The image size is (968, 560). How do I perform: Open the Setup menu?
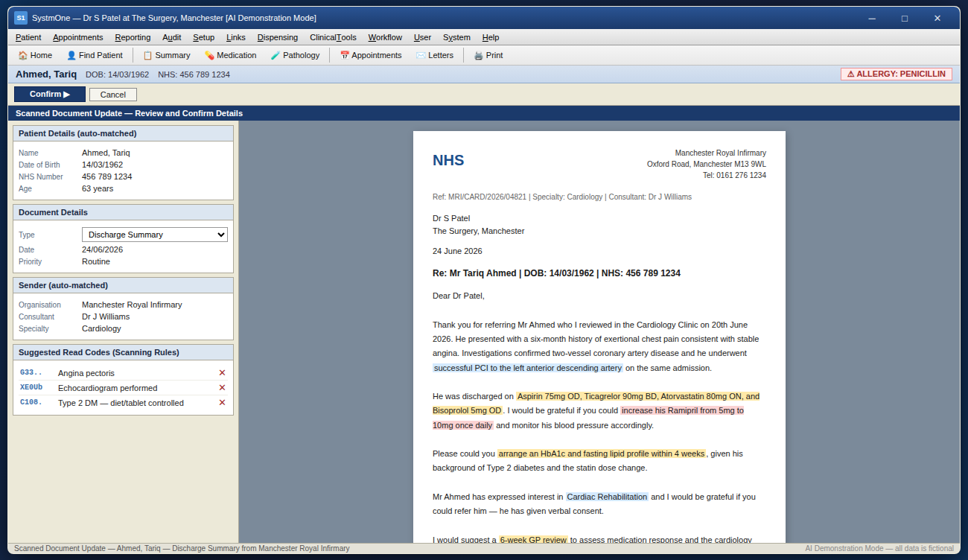(x=203, y=37)
